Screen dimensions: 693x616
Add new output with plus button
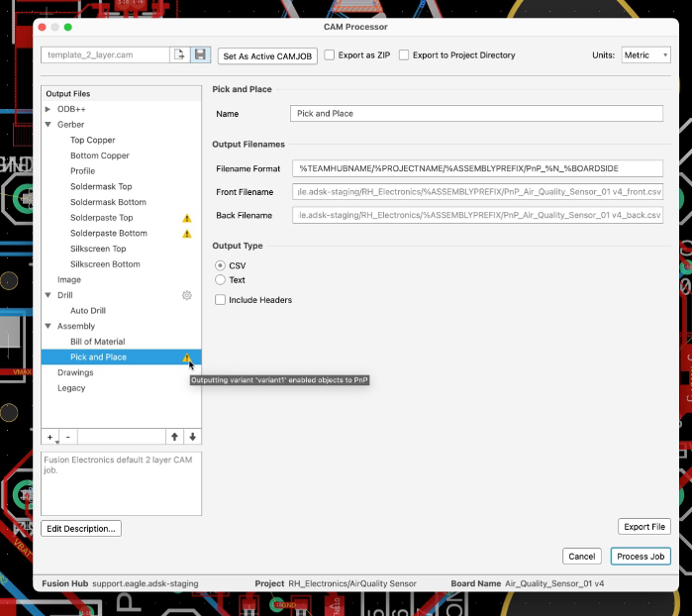49,437
